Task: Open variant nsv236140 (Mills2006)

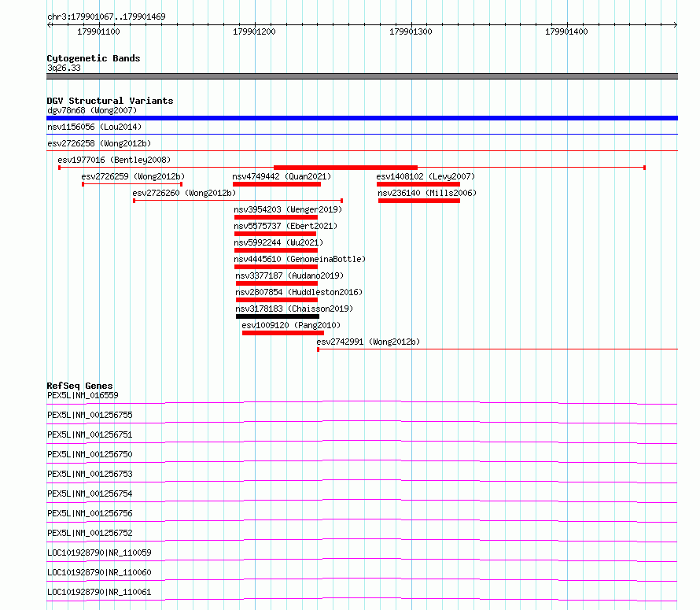Action: (427, 193)
